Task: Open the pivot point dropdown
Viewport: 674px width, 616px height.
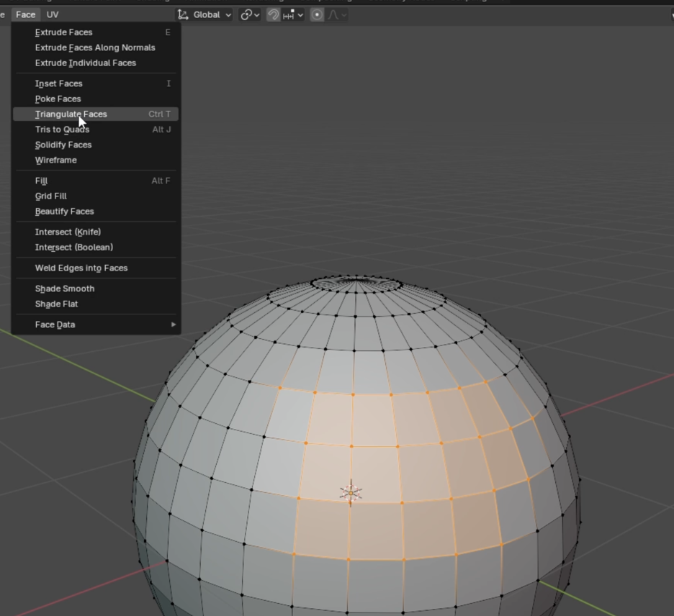Action: 250,14
